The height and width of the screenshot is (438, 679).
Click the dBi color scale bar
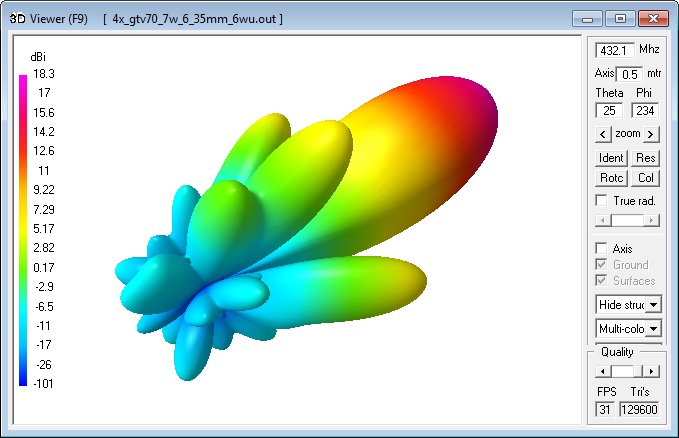[x=23, y=230]
